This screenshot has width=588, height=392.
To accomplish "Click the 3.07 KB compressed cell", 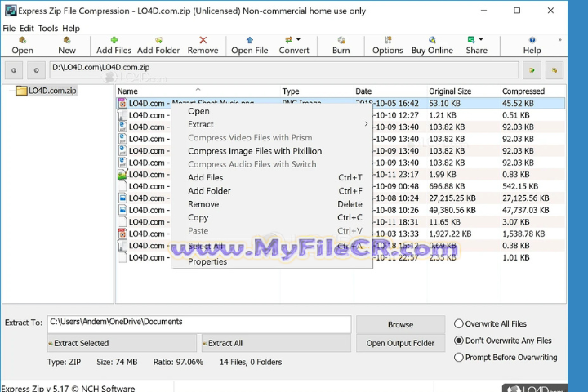I will pyautogui.click(x=515, y=222).
